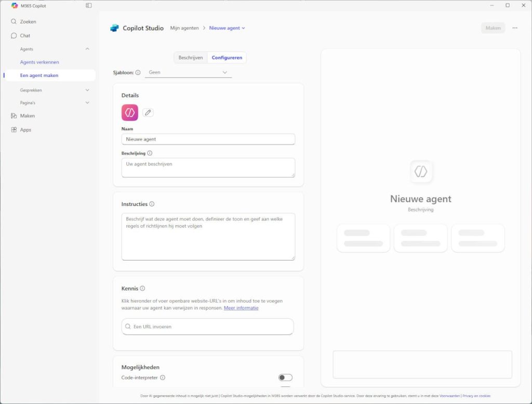Click the pink agent icon image
This screenshot has width=532, height=404.
point(129,112)
